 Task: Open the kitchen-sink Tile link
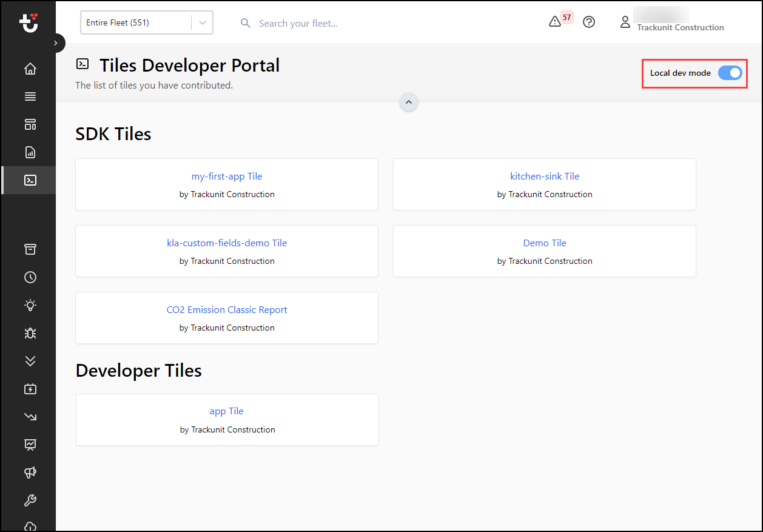click(544, 176)
